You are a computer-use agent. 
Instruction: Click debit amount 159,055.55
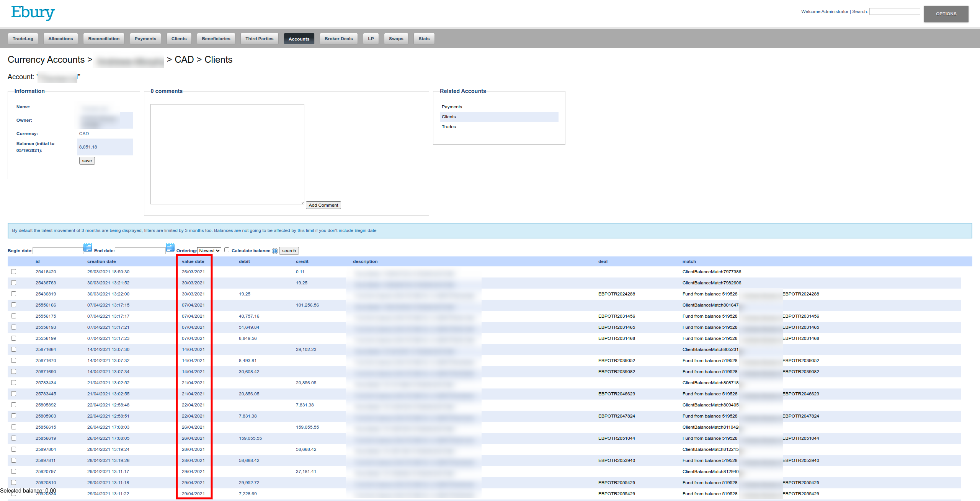[x=250, y=438]
